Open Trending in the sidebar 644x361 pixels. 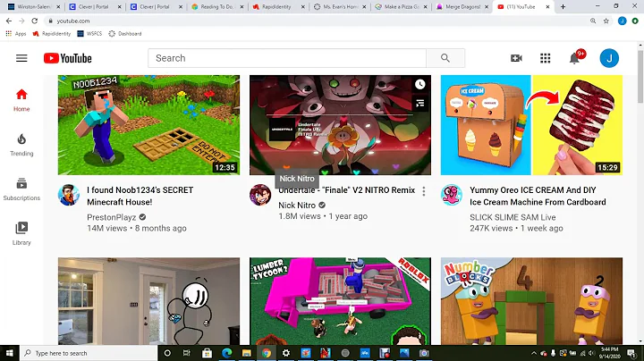tap(21, 145)
